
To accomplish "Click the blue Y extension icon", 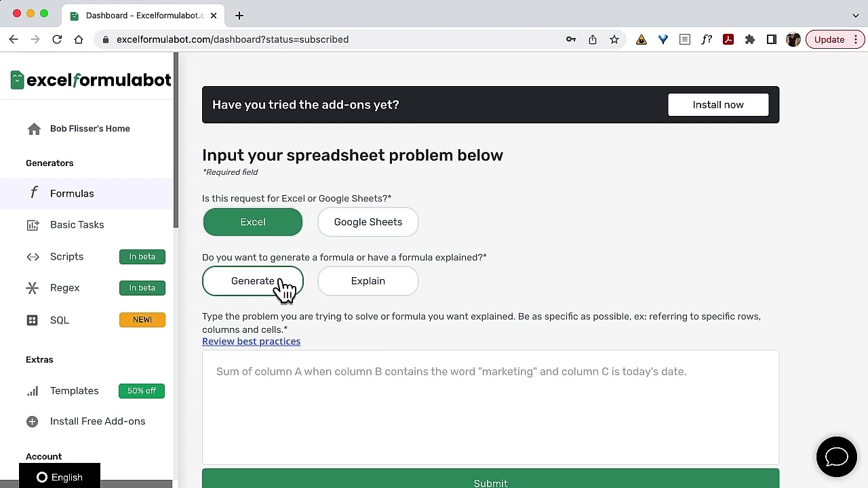I will tap(663, 39).
